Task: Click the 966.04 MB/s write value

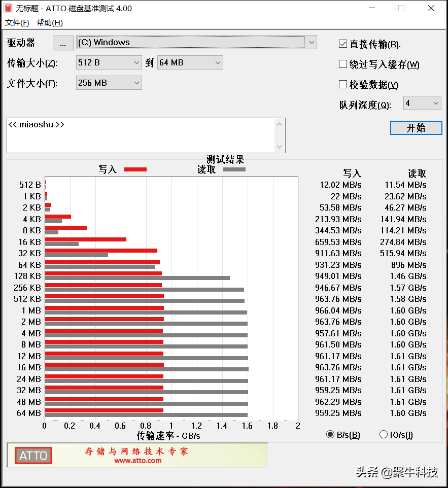Action: pyautogui.click(x=338, y=310)
